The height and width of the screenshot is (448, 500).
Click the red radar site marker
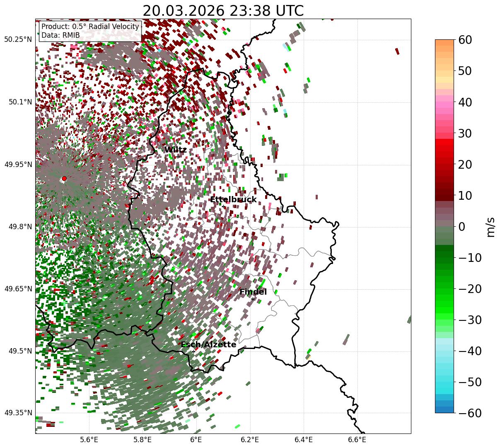point(64,179)
